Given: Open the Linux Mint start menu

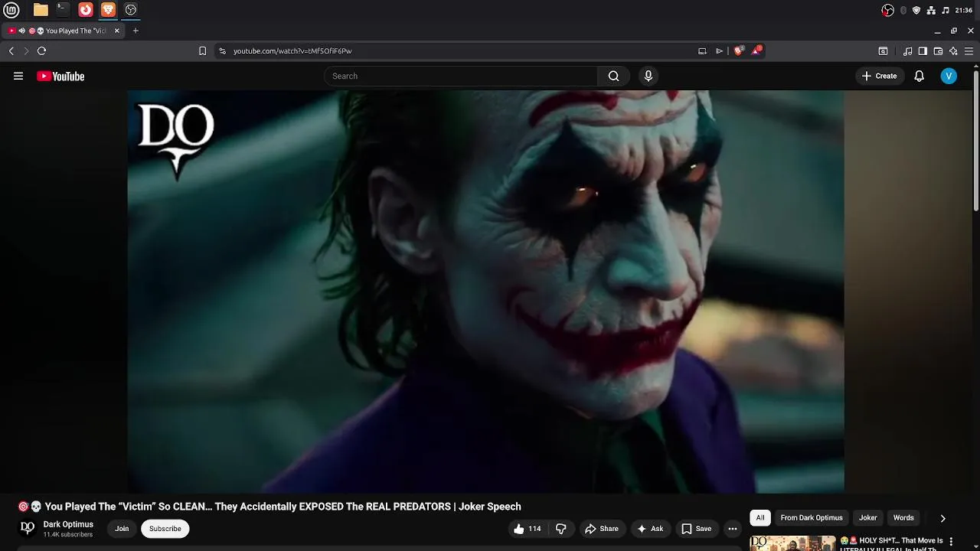Looking at the screenshot, I should tap(11, 10).
